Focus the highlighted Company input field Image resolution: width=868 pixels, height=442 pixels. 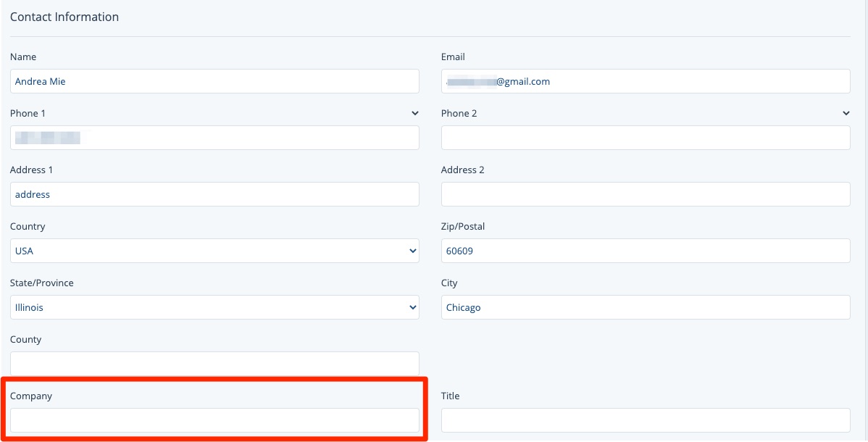pos(214,420)
